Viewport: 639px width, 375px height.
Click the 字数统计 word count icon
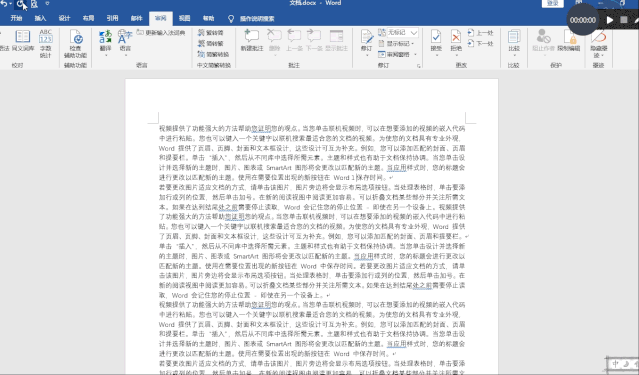46,43
